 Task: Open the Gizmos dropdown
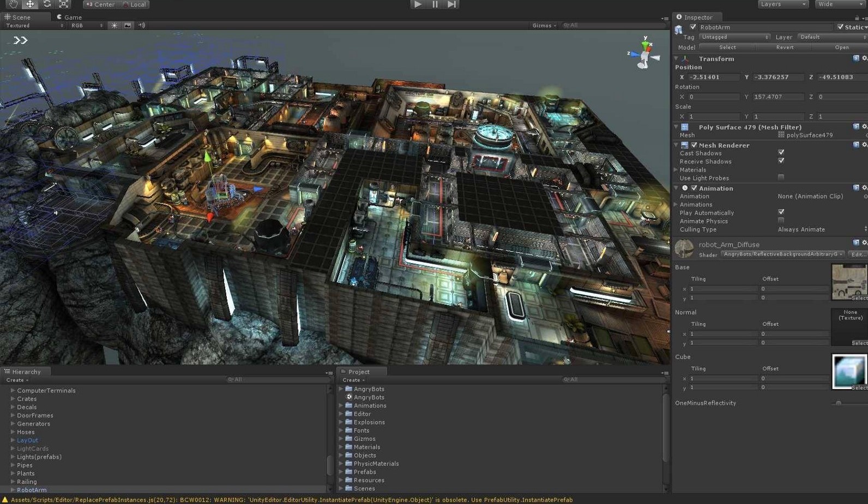click(x=544, y=26)
